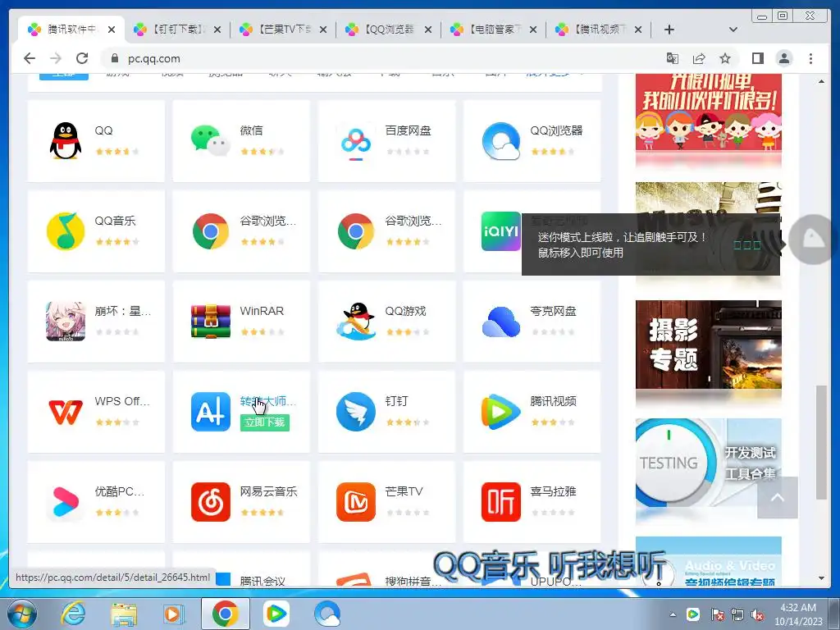Open the WeChat (微信) app icon
Viewport: 840px width, 630px height.
[210, 141]
